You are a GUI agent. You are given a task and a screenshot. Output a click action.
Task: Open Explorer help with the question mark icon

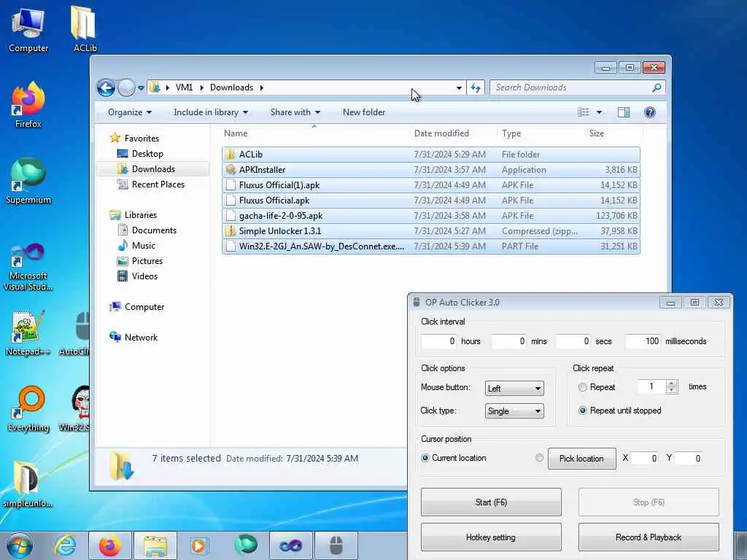click(x=649, y=112)
